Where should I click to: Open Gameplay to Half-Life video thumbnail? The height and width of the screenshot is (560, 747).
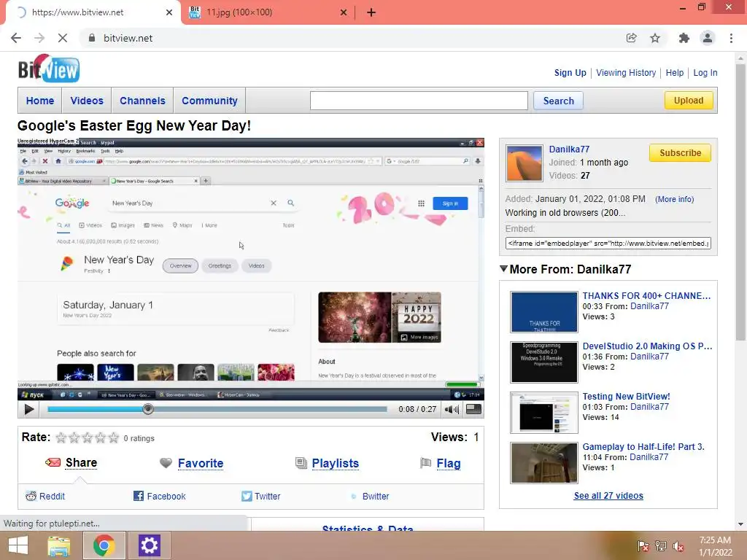coord(543,463)
